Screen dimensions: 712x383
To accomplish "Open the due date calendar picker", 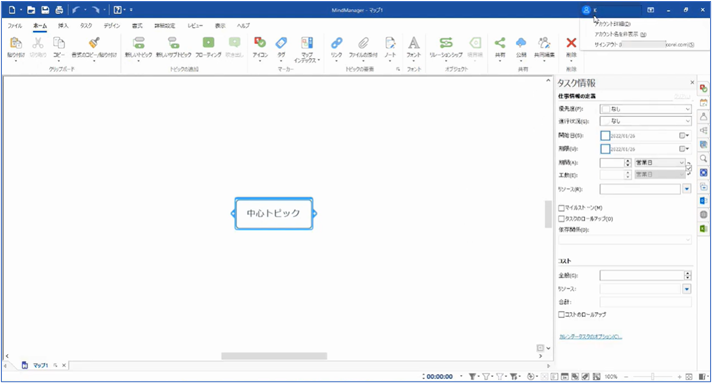I will 684,149.
